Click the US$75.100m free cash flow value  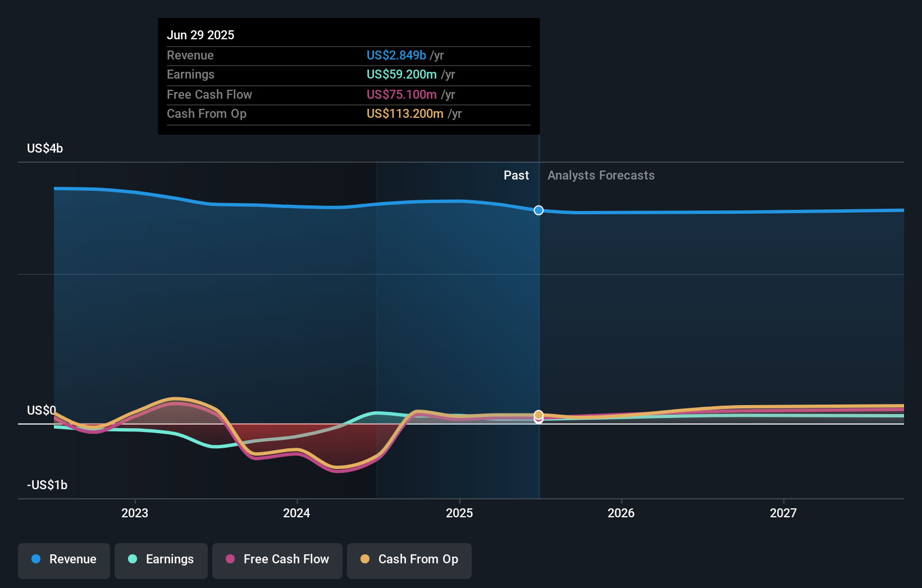tap(401, 94)
